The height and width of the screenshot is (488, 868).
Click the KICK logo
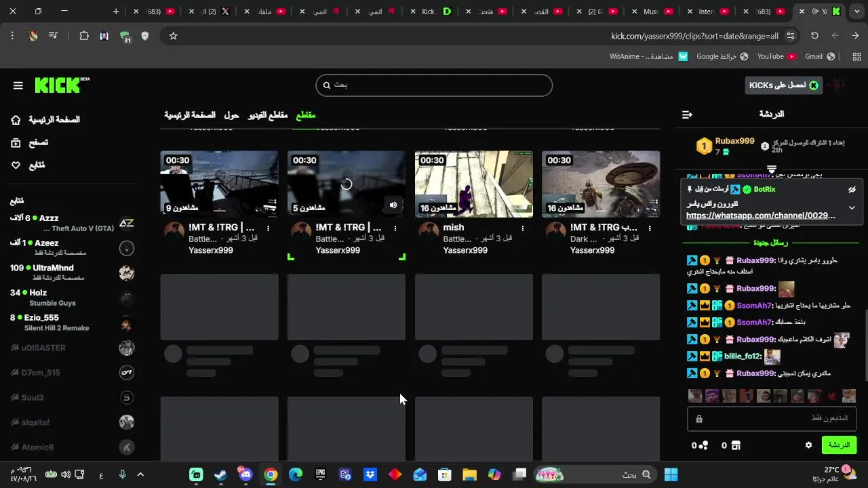pos(61,85)
